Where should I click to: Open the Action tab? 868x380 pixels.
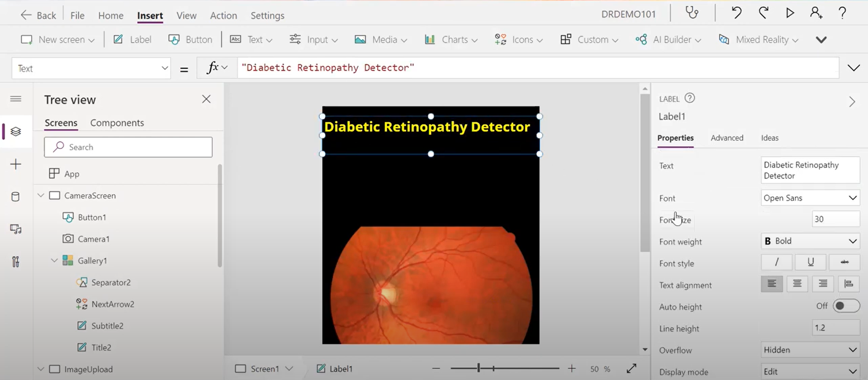point(223,15)
